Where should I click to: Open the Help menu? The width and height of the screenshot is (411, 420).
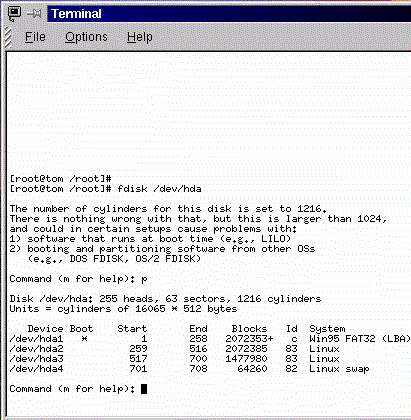pyautogui.click(x=140, y=37)
